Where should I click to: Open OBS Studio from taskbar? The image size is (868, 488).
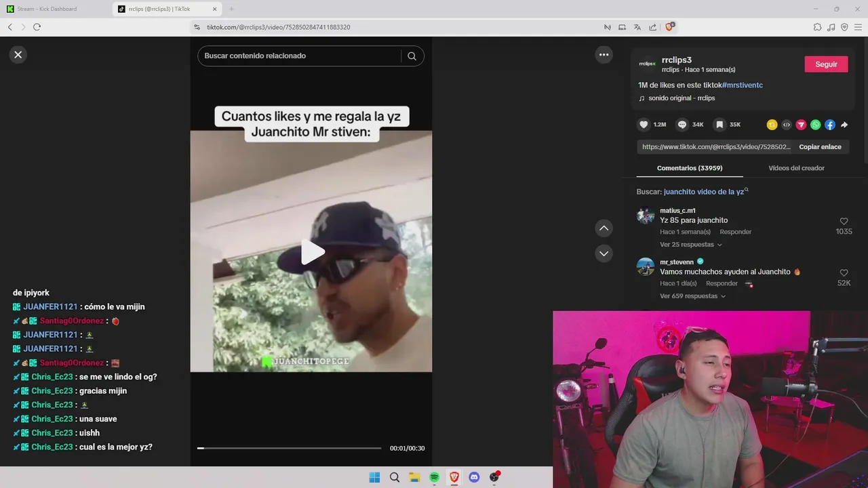[494, 477]
